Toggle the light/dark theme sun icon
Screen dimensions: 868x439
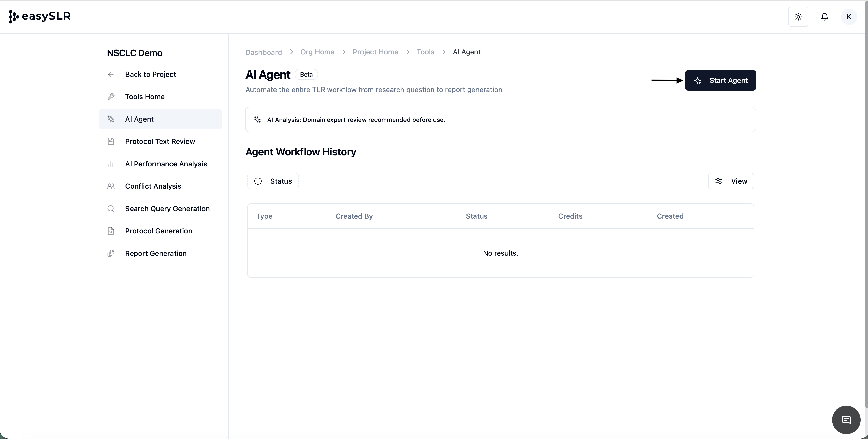point(798,17)
